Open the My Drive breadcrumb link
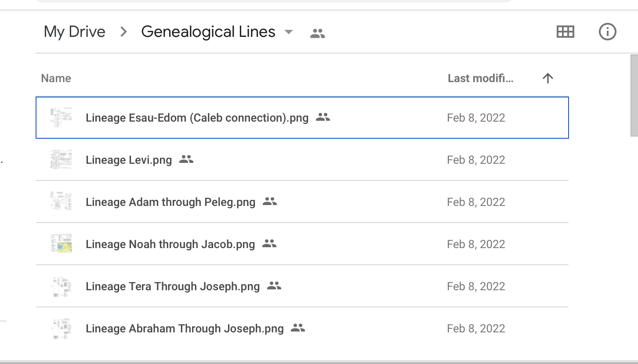The image size is (638, 364). (x=74, y=31)
